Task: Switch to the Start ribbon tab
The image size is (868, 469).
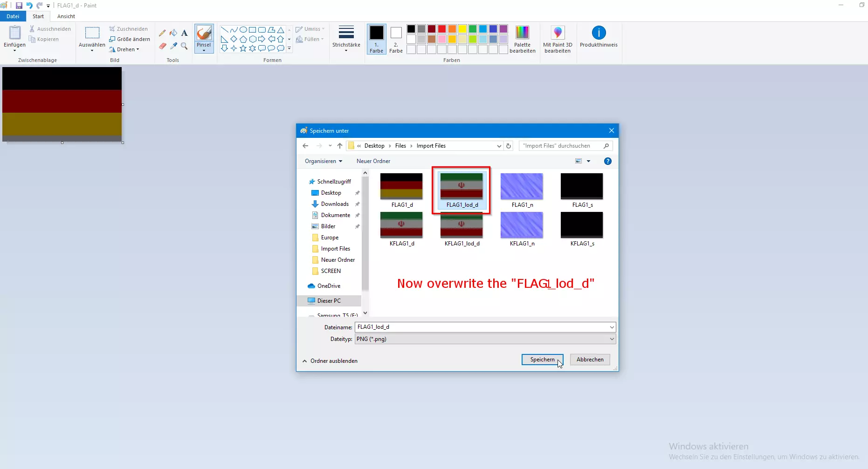Action: click(38, 16)
